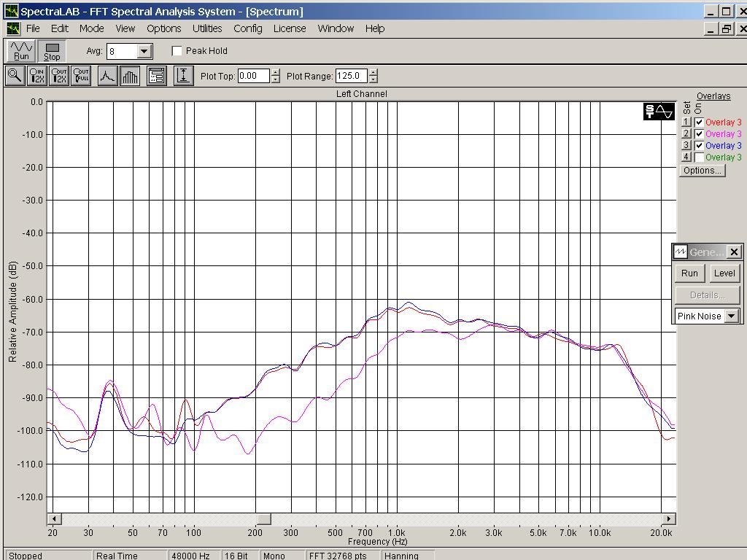Click the 'Left Channel' plot title
The width and height of the screenshot is (747, 560).
362,94
